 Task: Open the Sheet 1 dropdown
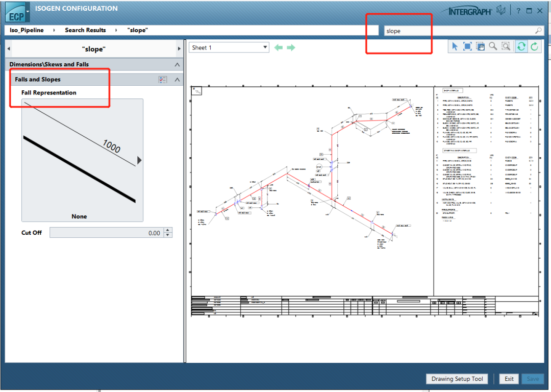(229, 47)
